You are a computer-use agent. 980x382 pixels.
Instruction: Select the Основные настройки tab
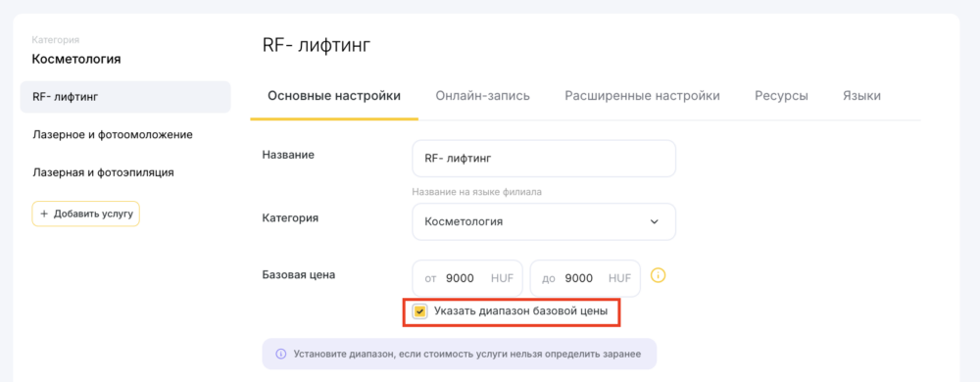click(334, 96)
